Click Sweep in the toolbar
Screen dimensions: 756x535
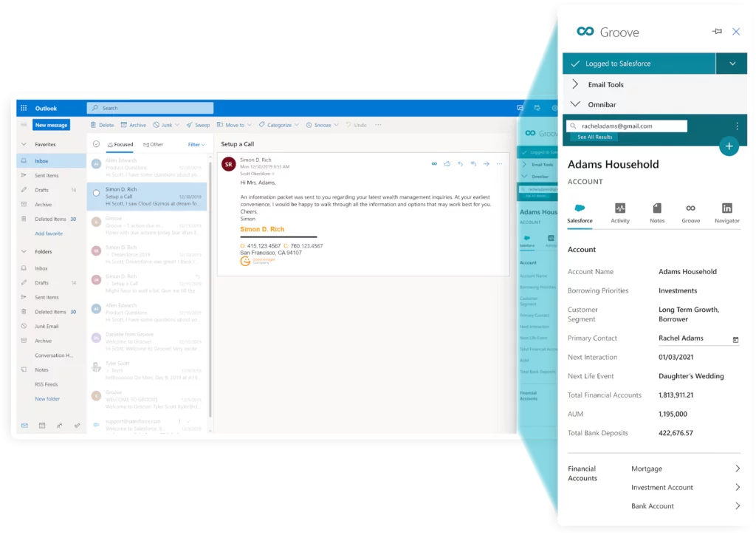pos(198,125)
